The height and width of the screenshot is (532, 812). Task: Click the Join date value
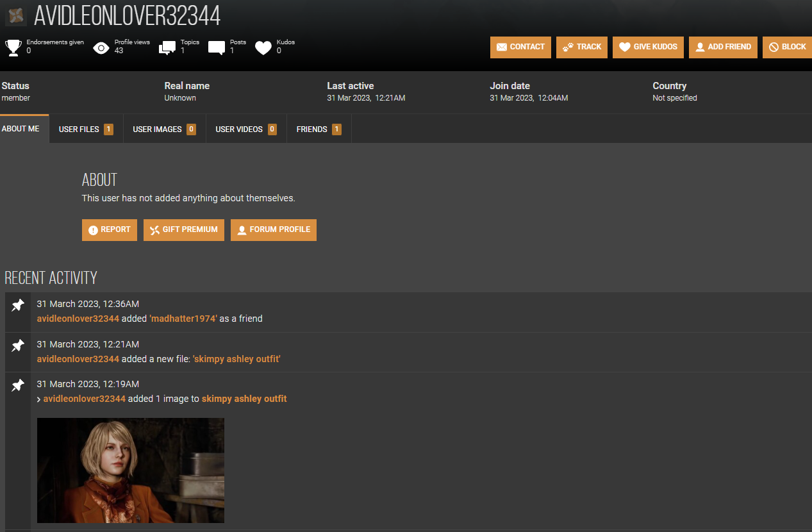529,98
